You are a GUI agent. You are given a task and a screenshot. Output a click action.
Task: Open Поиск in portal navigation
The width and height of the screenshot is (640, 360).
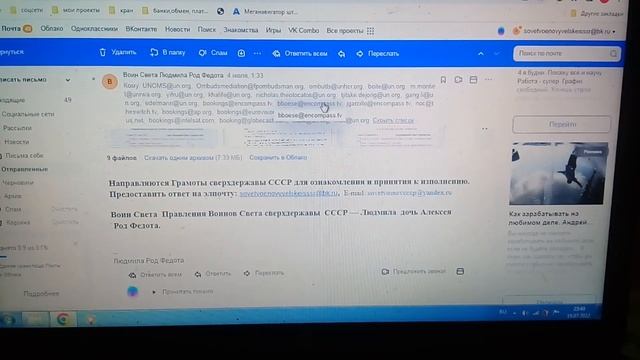[x=207, y=30]
